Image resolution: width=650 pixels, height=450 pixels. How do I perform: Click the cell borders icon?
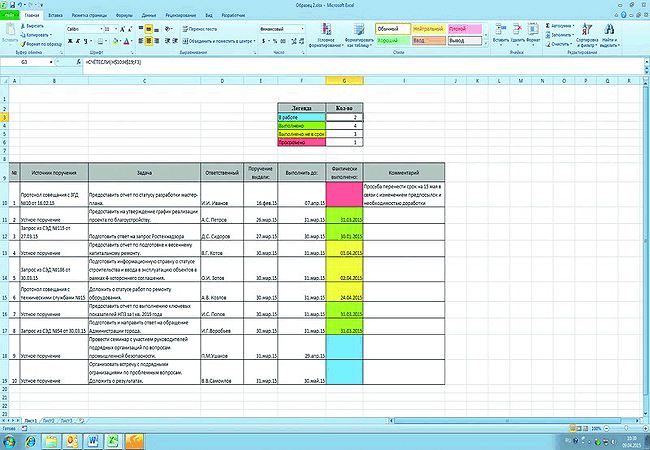coord(100,41)
